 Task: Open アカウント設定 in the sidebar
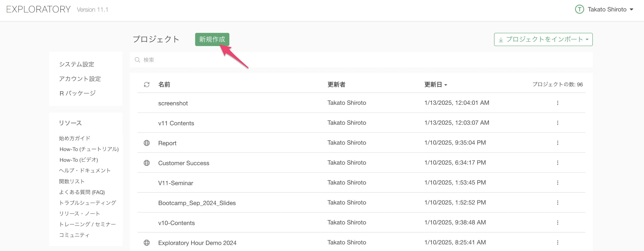[x=80, y=79]
